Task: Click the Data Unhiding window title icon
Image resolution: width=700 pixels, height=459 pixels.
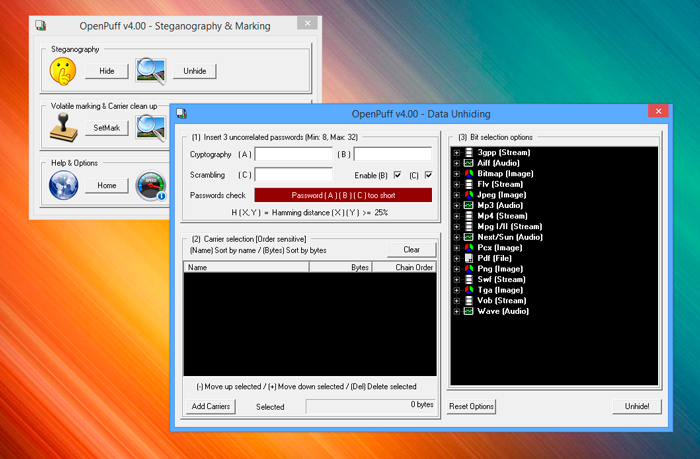Action: (x=181, y=114)
